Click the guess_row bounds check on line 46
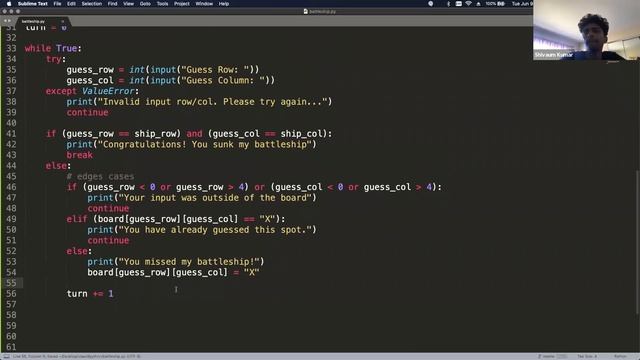Viewport: 640px width, 360px height. 254,187
